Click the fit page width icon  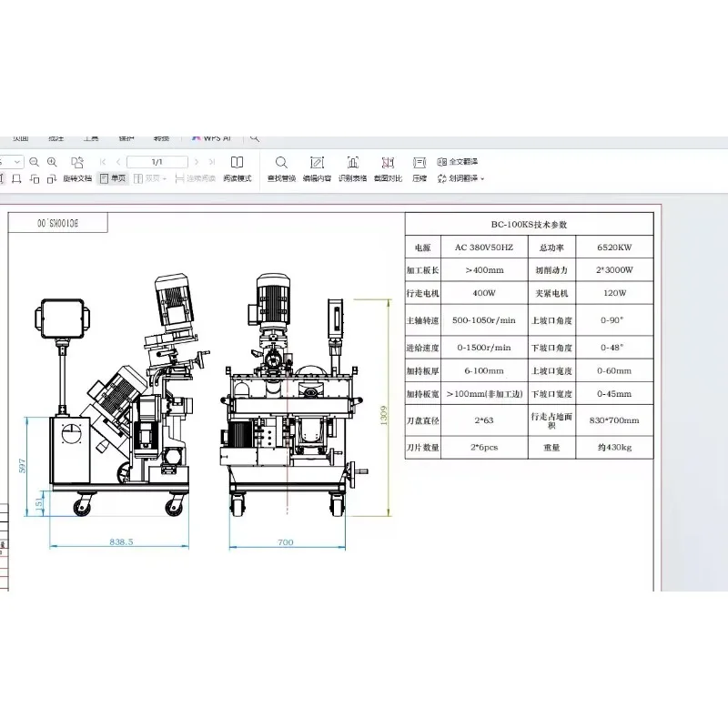[16, 178]
